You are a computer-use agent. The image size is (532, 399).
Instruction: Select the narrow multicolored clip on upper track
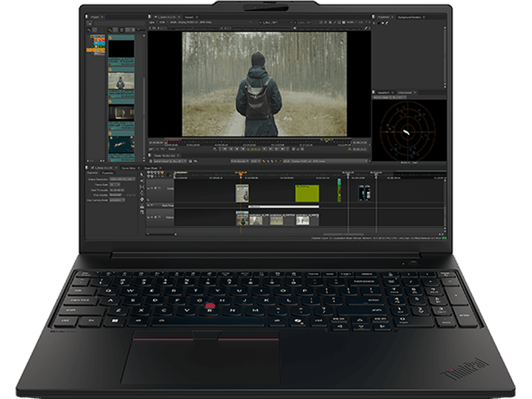tap(339, 190)
